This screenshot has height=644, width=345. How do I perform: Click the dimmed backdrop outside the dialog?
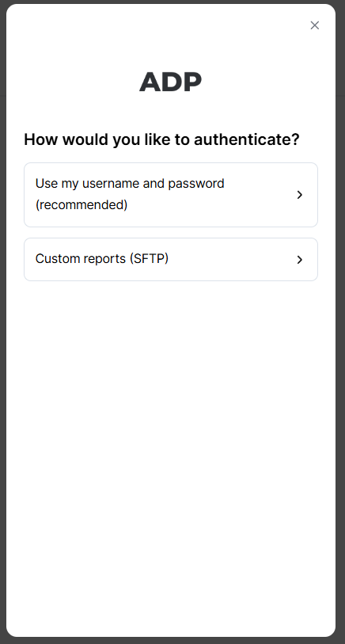(x=340, y=329)
